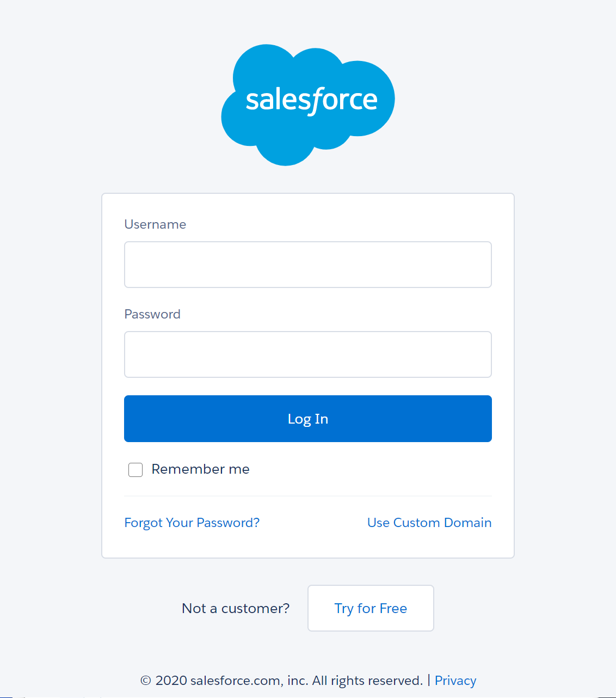Click the salesforce wordmark inside the cloud

[x=311, y=100]
